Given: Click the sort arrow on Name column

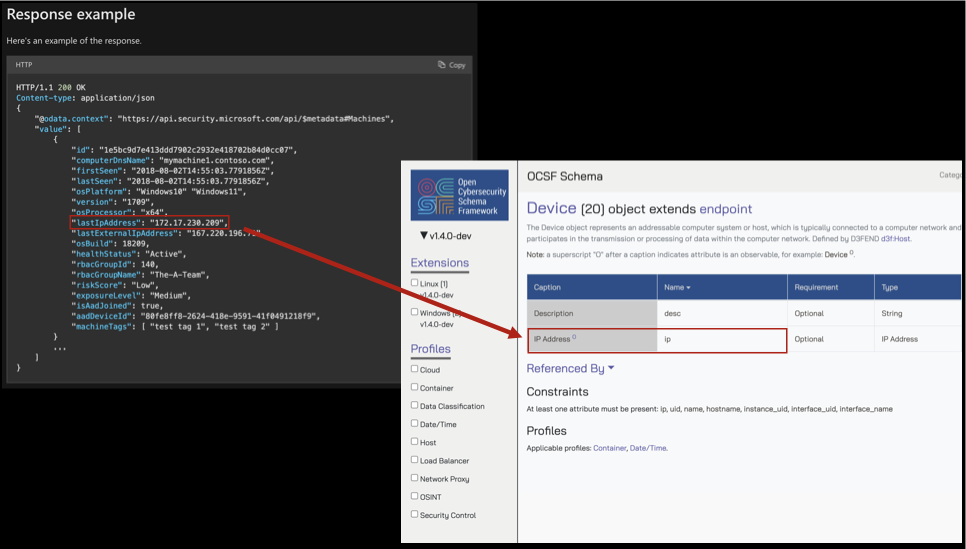Looking at the screenshot, I should (x=688, y=287).
